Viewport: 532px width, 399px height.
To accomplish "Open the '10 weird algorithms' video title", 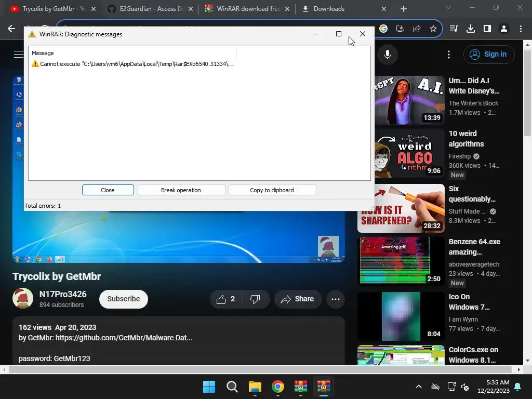I will (466, 139).
